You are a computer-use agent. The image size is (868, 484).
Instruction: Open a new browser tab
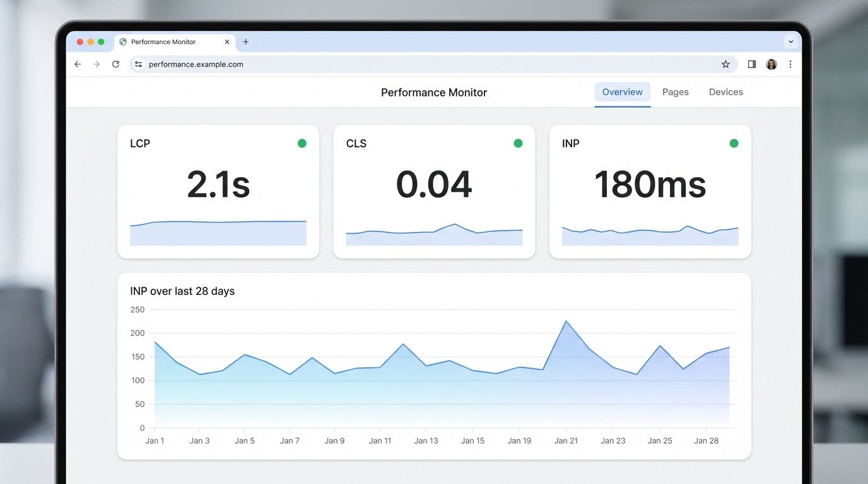pos(245,42)
